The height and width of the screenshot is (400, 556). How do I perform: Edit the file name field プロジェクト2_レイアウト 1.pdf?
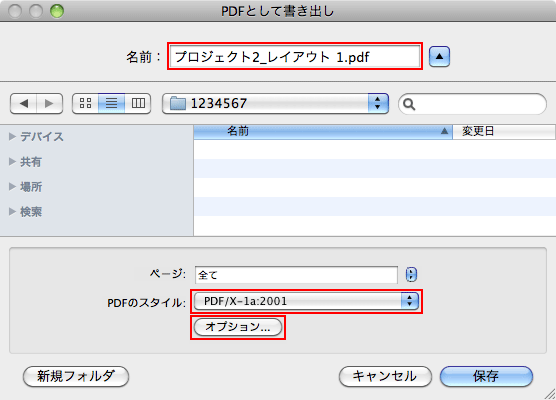pos(295,56)
